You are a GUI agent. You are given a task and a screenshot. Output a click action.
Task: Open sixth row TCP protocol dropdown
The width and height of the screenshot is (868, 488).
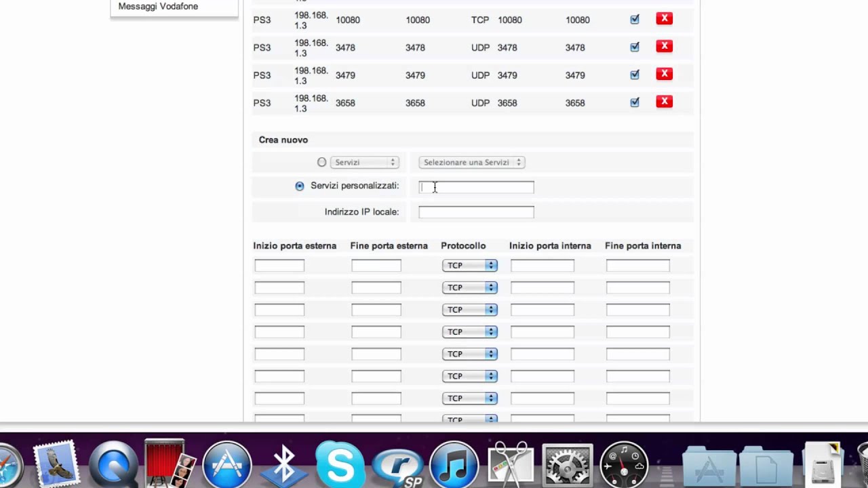[470, 376]
